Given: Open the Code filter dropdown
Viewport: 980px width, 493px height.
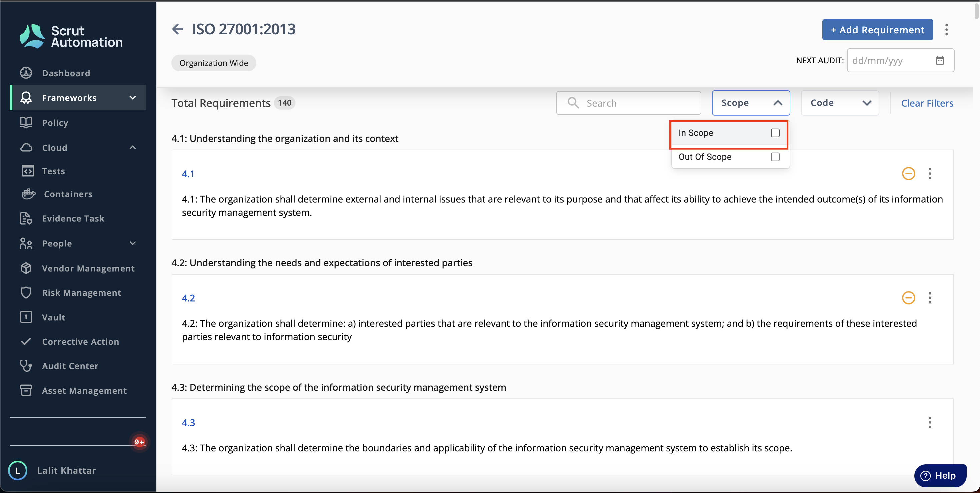Looking at the screenshot, I should click(840, 103).
